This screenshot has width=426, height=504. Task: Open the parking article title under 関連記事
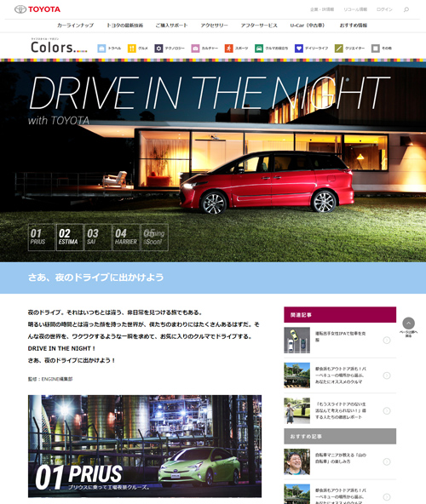[x=341, y=336]
